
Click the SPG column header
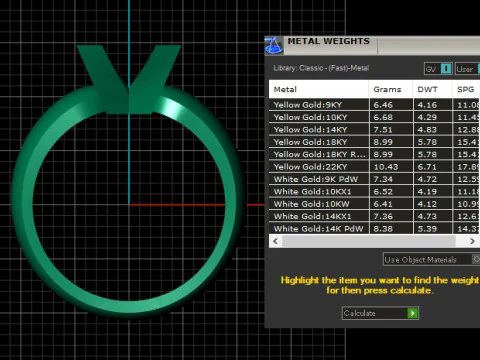(x=466, y=89)
